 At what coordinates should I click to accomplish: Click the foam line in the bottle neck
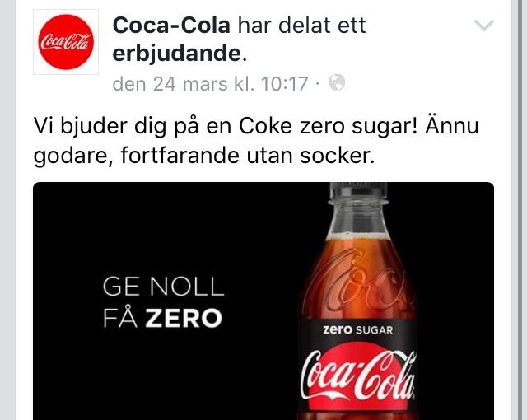coord(358,237)
